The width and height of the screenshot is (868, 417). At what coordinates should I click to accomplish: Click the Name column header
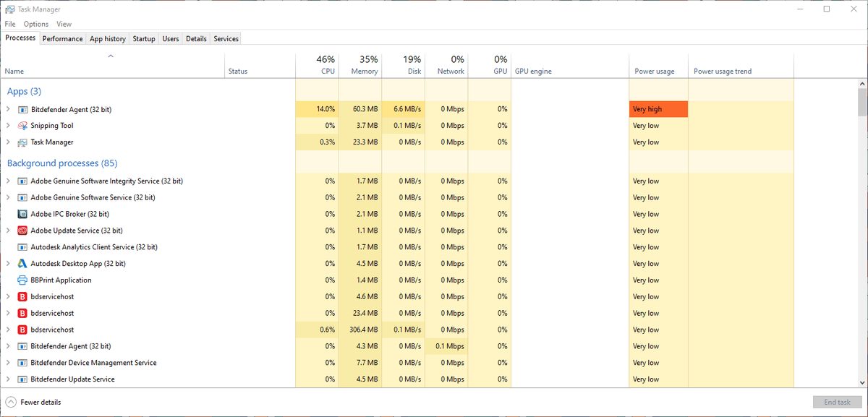(112, 65)
